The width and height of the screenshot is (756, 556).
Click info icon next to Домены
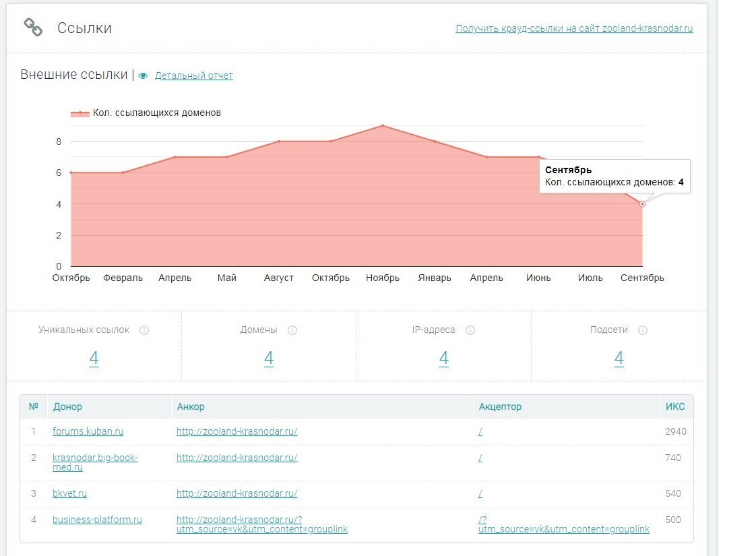[x=292, y=330]
